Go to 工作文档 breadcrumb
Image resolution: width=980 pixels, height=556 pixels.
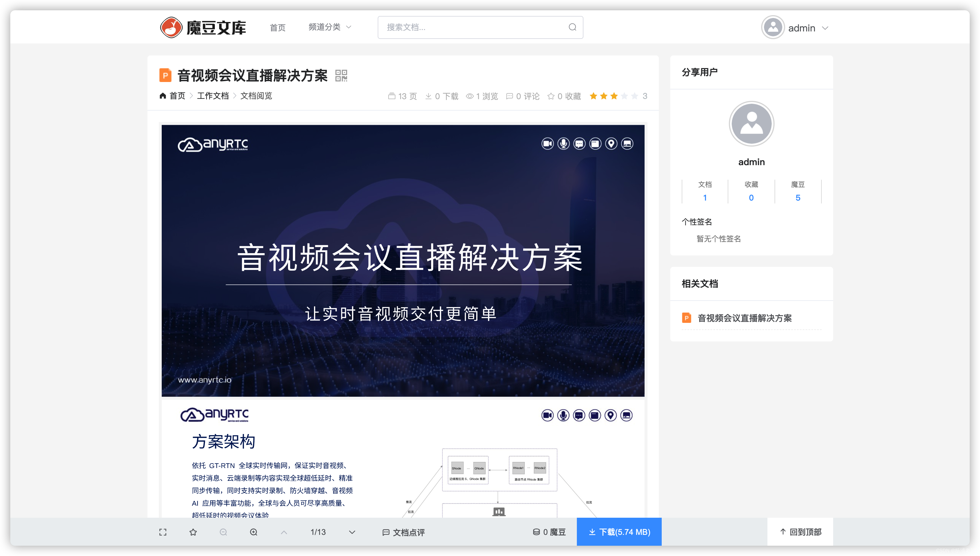click(213, 96)
